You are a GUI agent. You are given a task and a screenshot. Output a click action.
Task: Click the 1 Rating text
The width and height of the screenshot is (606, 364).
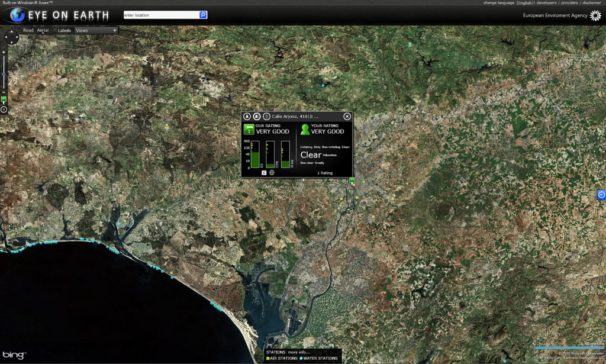pyautogui.click(x=325, y=173)
